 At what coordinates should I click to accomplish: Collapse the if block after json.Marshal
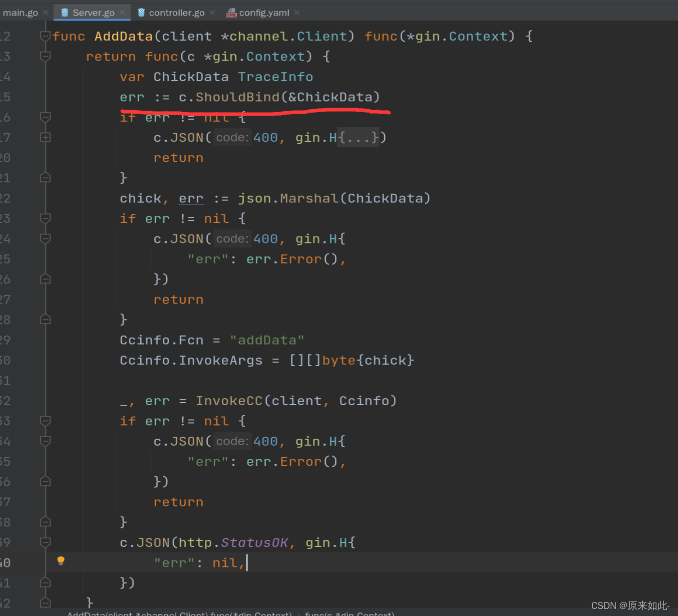tap(45, 218)
